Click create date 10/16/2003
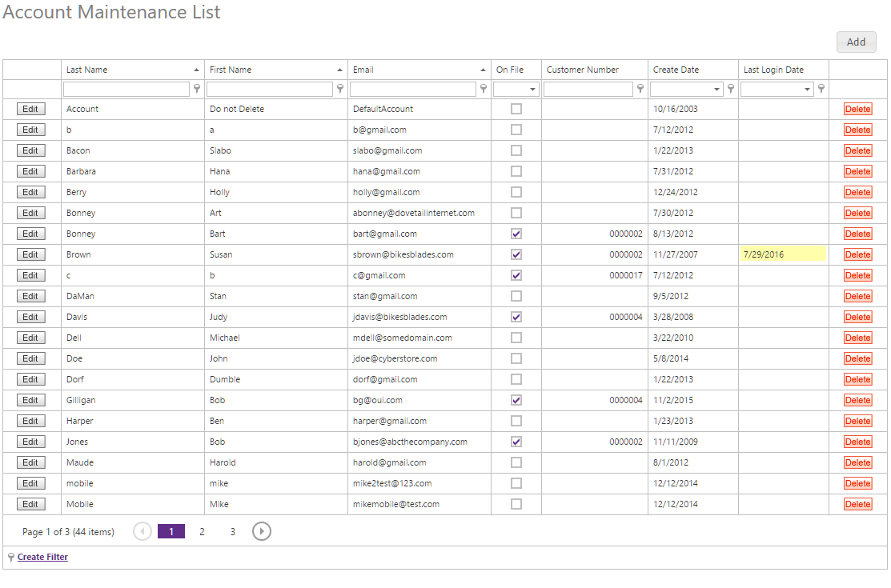Screen dimensions: 891x588 (675, 109)
